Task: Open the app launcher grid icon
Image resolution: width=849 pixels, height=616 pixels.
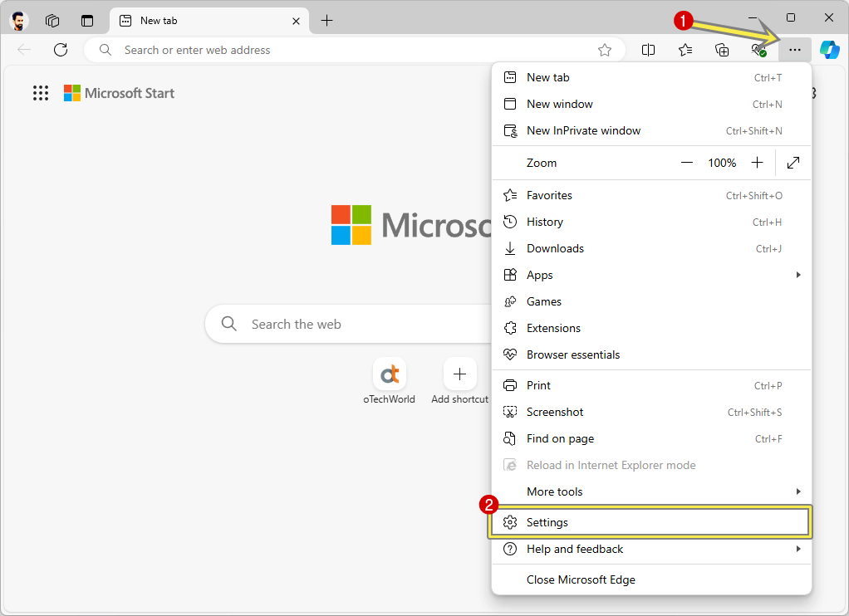Action: 41,93
